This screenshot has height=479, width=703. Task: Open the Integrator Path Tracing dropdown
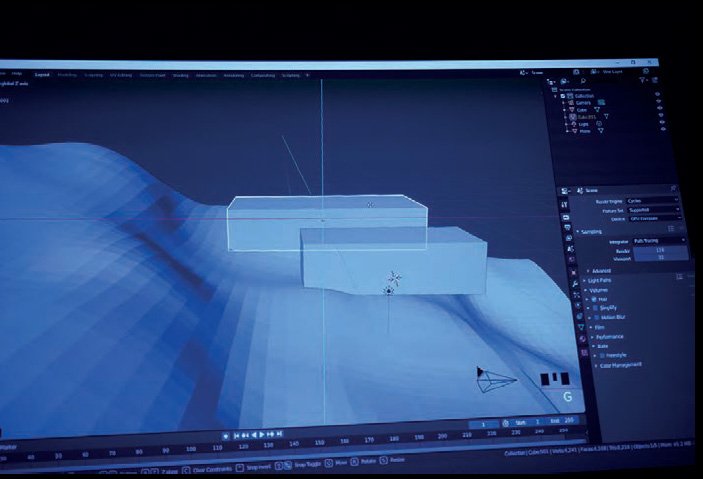(x=660, y=240)
